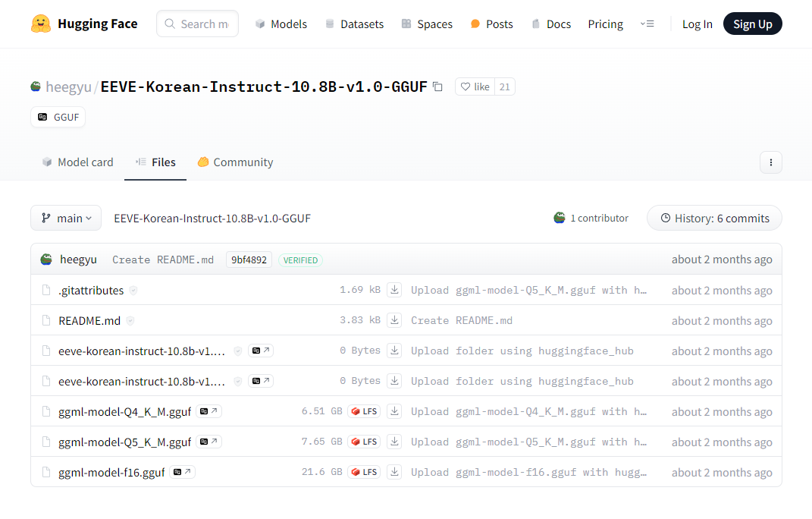
Task: Click LFS badge for ggml-model-f16.gguf
Action: [364, 472]
